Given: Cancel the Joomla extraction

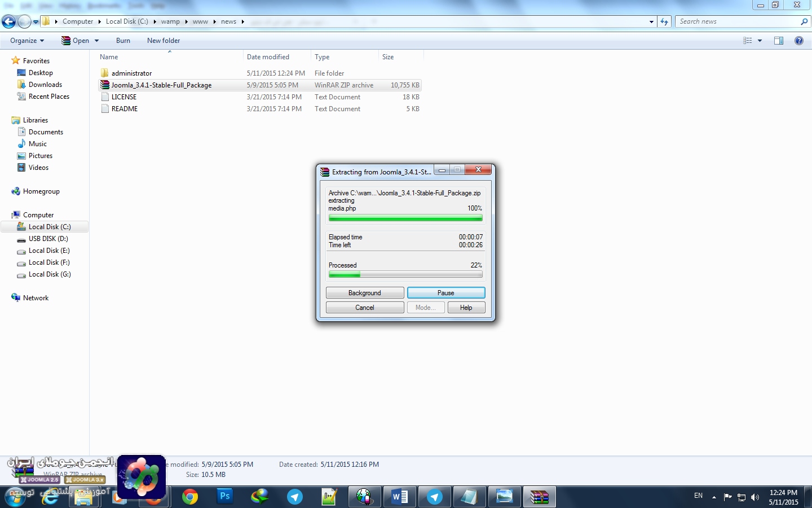Looking at the screenshot, I should [x=364, y=308].
